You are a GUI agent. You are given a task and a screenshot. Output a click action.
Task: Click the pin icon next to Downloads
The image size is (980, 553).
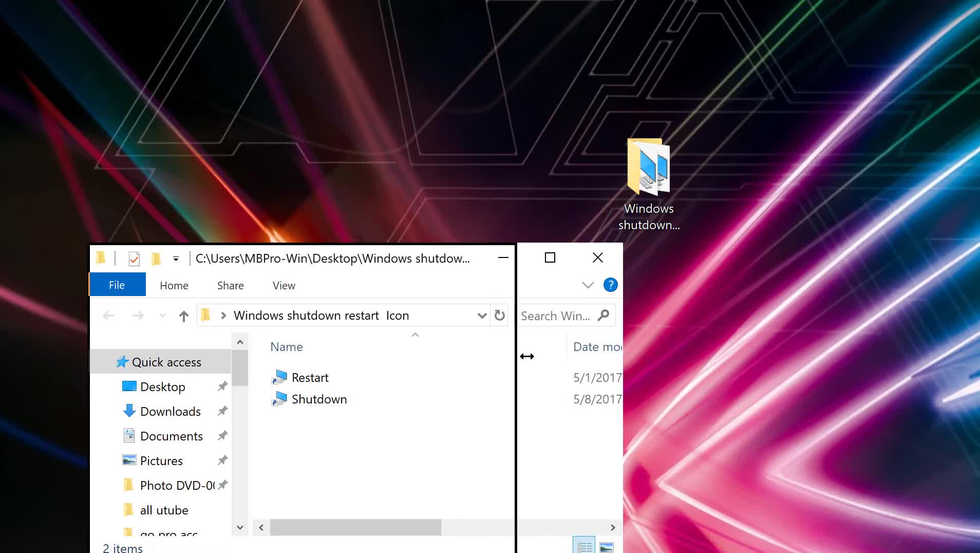(x=222, y=411)
